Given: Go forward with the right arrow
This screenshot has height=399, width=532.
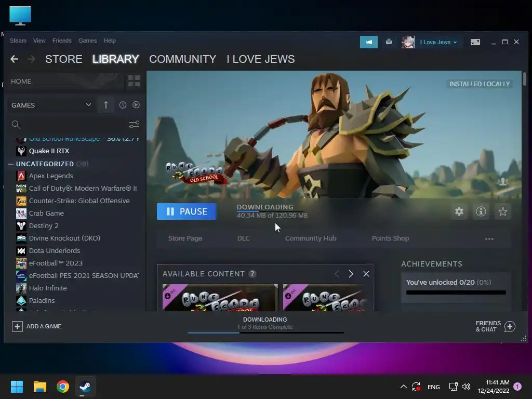Looking at the screenshot, I should 31,59.
